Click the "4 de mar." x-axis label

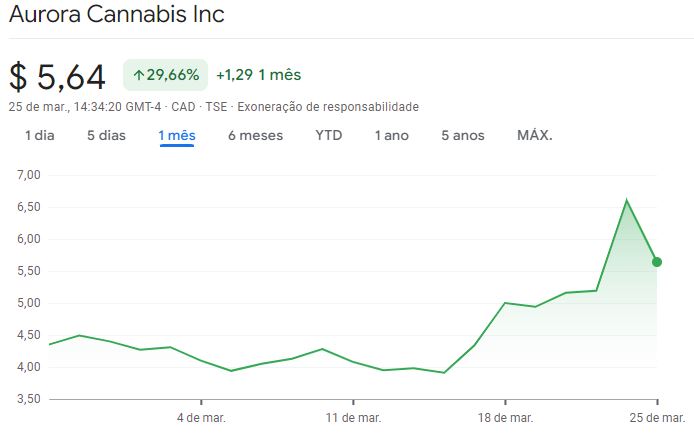[x=203, y=417]
